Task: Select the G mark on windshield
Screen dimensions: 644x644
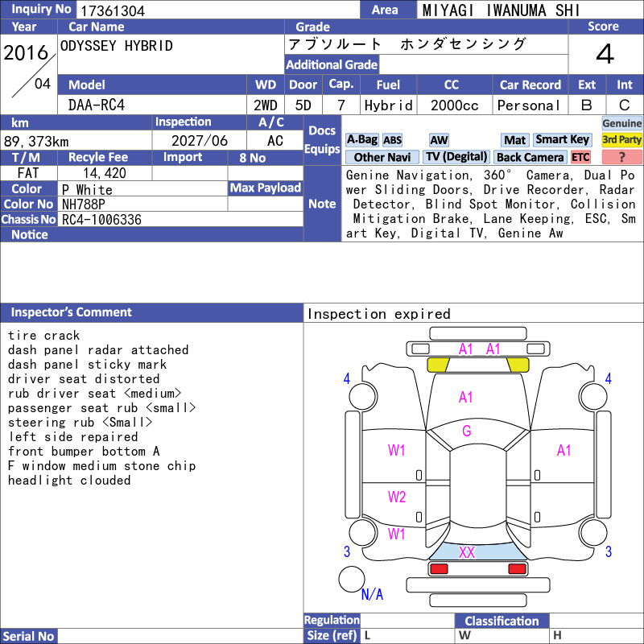Action: click(x=467, y=431)
